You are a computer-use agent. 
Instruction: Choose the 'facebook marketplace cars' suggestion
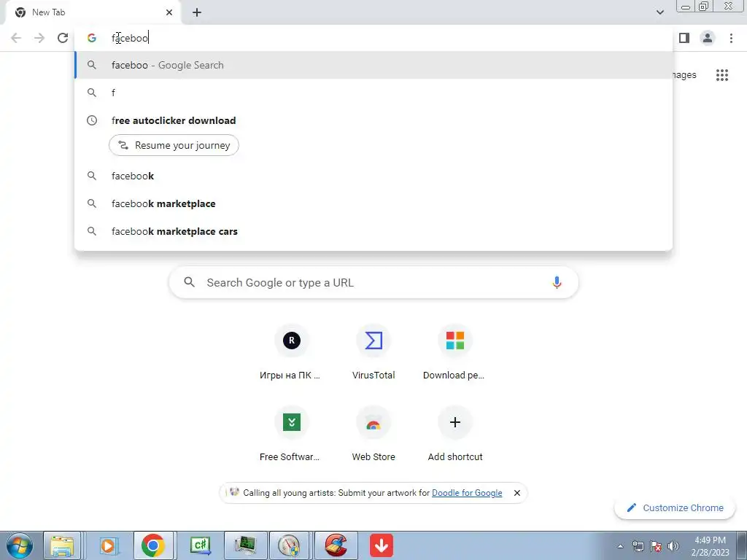[x=373, y=231]
